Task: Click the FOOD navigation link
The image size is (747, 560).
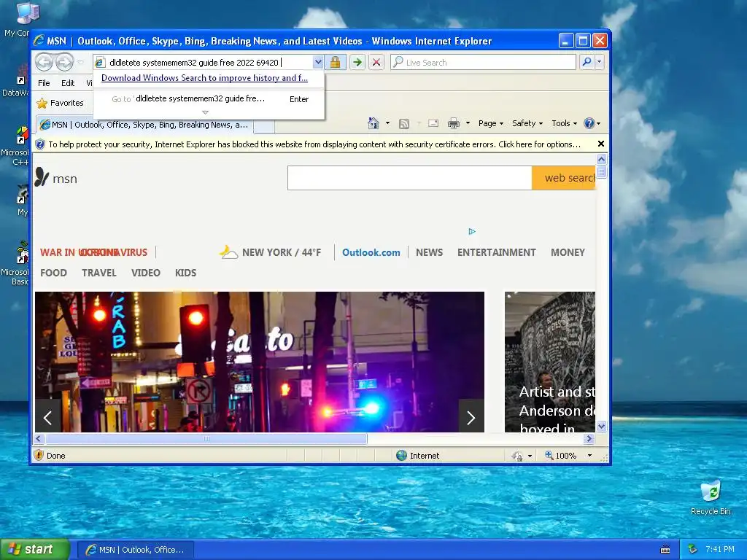Action: tap(53, 273)
